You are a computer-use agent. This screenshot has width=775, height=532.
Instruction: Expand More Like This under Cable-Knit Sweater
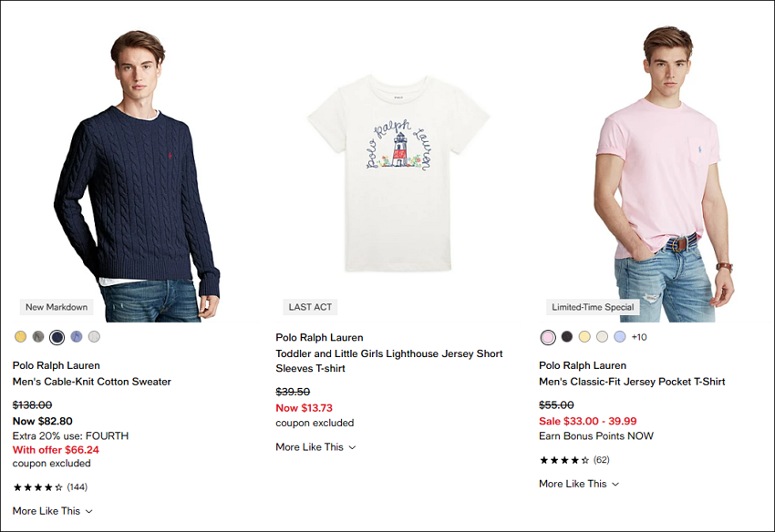52,511
